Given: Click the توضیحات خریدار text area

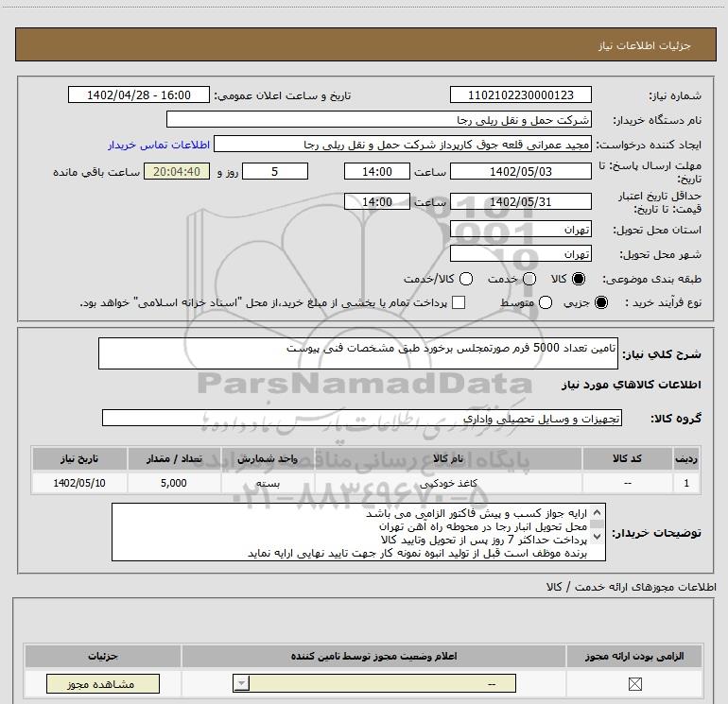Looking at the screenshot, I should coord(358,532).
